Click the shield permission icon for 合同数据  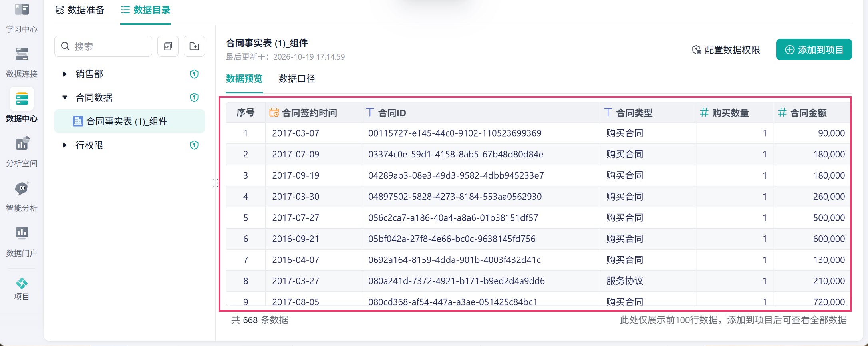pyautogui.click(x=194, y=97)
